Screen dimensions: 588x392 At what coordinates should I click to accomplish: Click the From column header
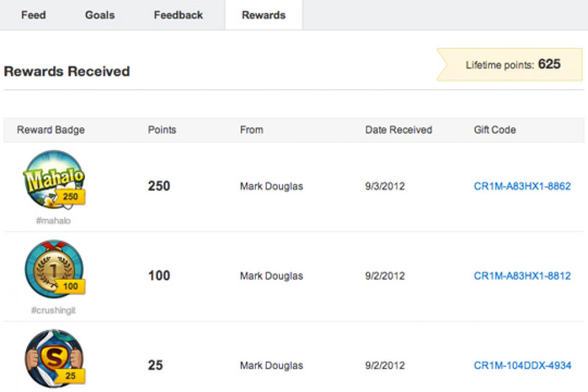click(252, 130)
